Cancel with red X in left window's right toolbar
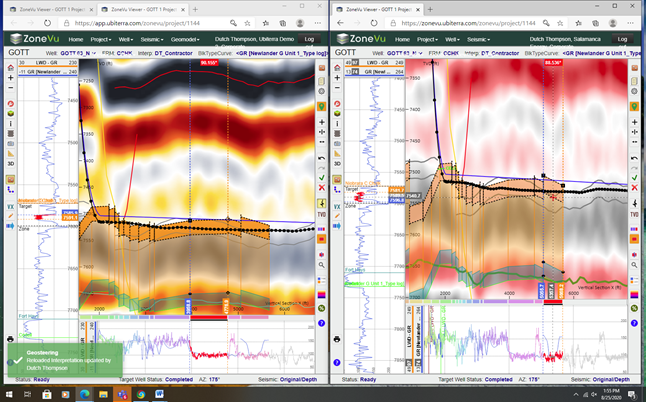 click(321, 187)
